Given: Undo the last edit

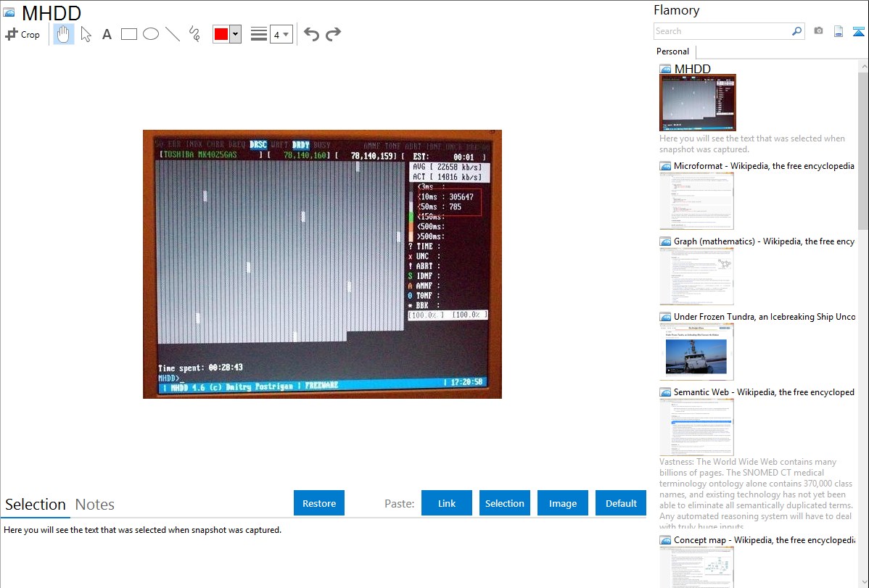Looking at the screenshot, I should point(311,34).
